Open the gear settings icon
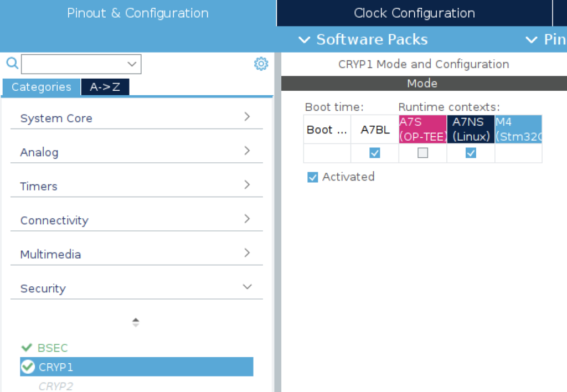Viewport: 567px width, 392px height. pyautogui.click(x=261, y=64)
